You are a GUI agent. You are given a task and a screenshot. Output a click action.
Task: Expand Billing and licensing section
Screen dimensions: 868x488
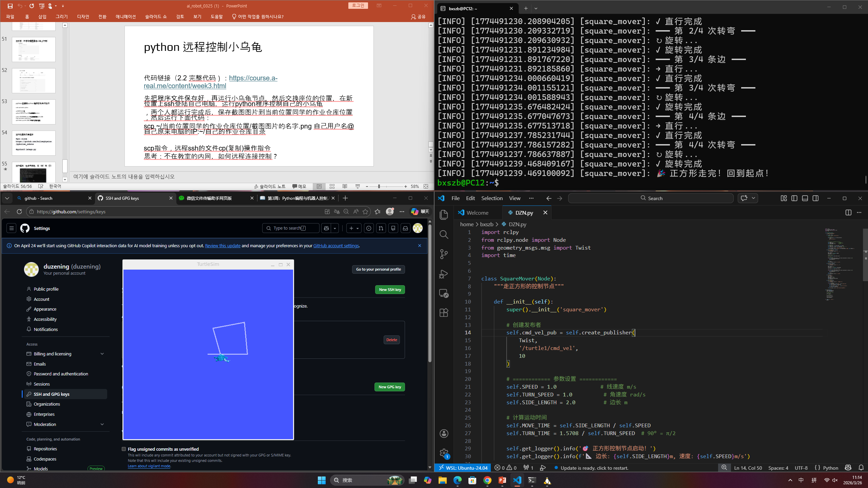click(x=102, y=354)
